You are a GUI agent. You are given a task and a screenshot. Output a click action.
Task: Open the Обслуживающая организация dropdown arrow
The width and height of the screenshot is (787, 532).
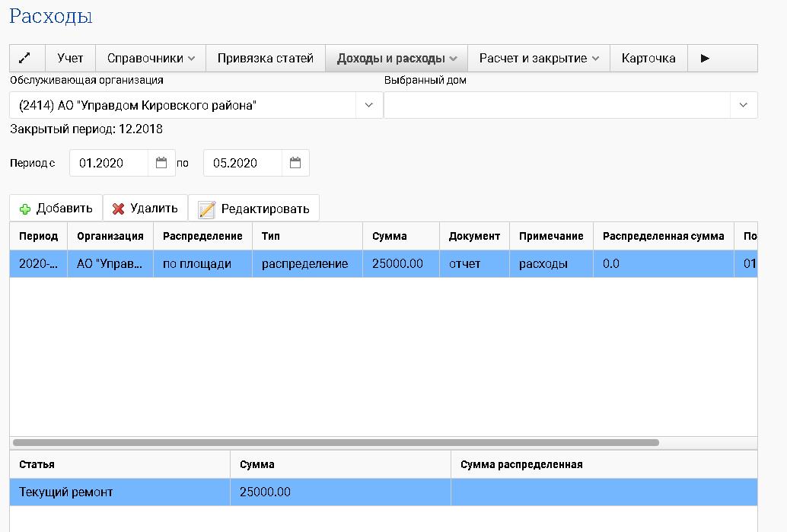pos(369,105)
